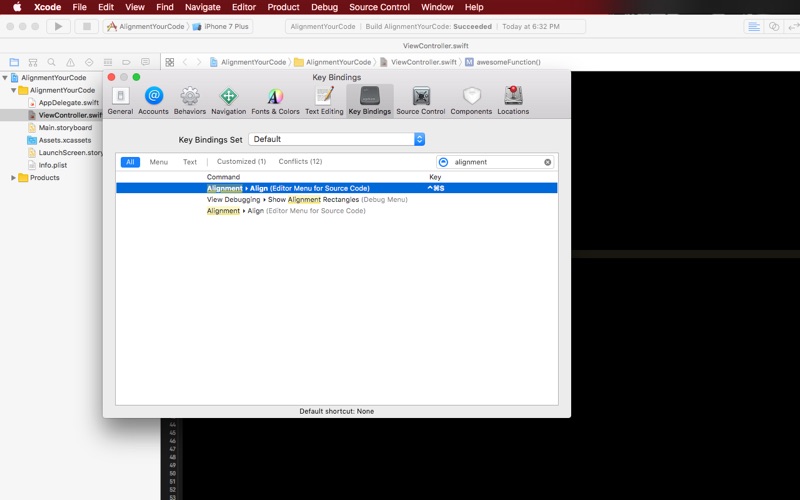Open the Xcode menu

pyautogui.click(x=47, y=7)
